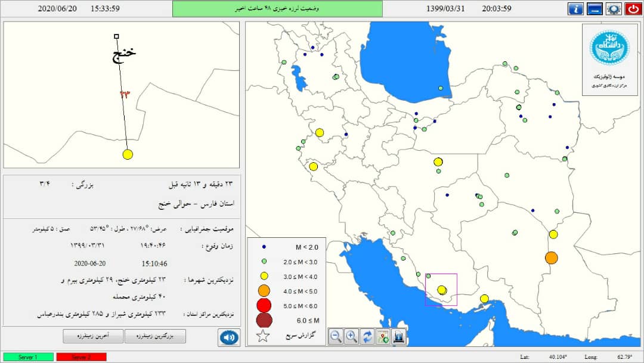Viewport: 644px width, 363px height.
Task: Click the yellow 3.0 ≤ M < 4.0 legend circle
Action: pos(264,277)
